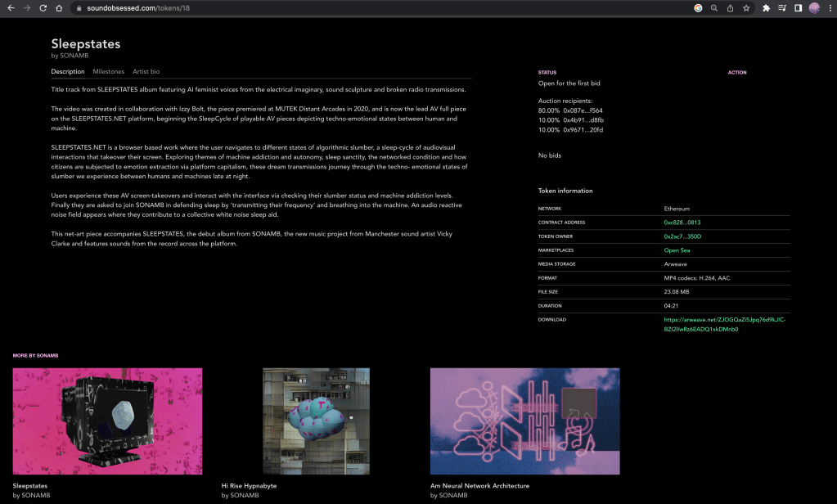
Task: Open the browser extensions puzzle icon
Action: (x=766, y=8)
